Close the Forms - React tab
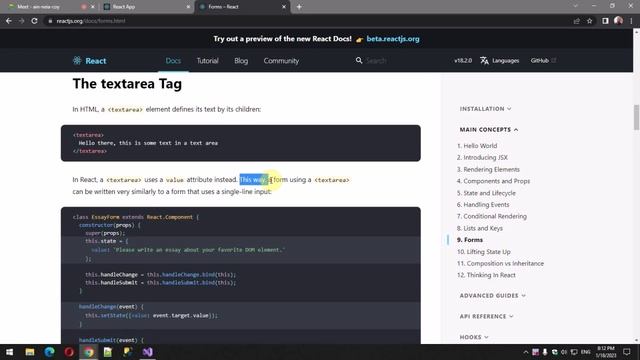 pos(284,7)
